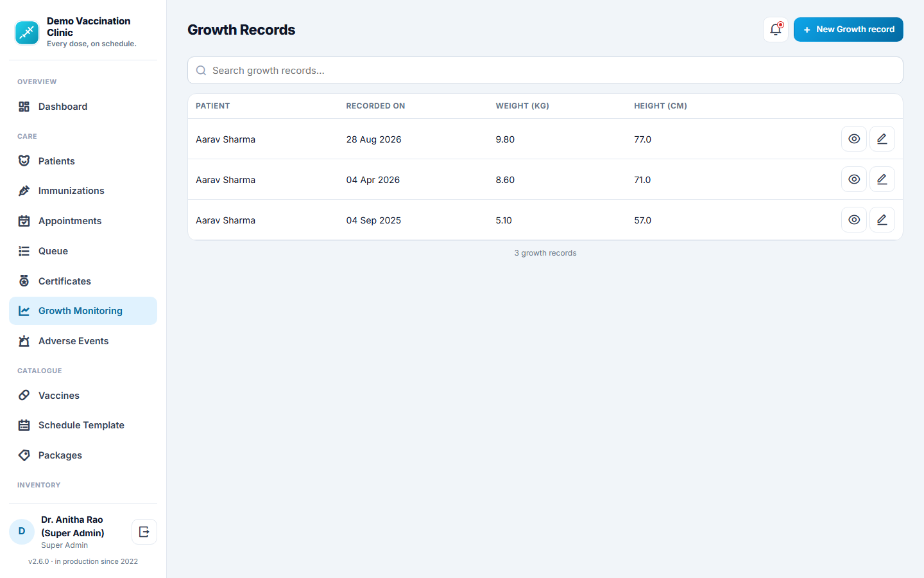Focus the Search growth records field
This screenshot has width=924, height=578.
point(545,71)
